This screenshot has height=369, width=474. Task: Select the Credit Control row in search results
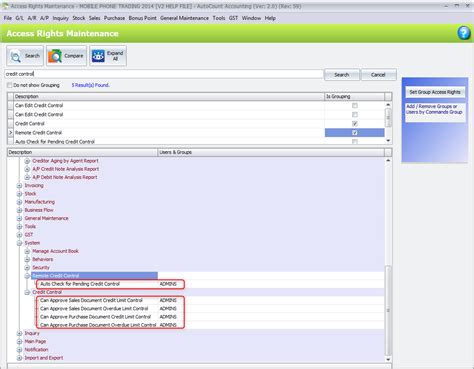(169, 123)
